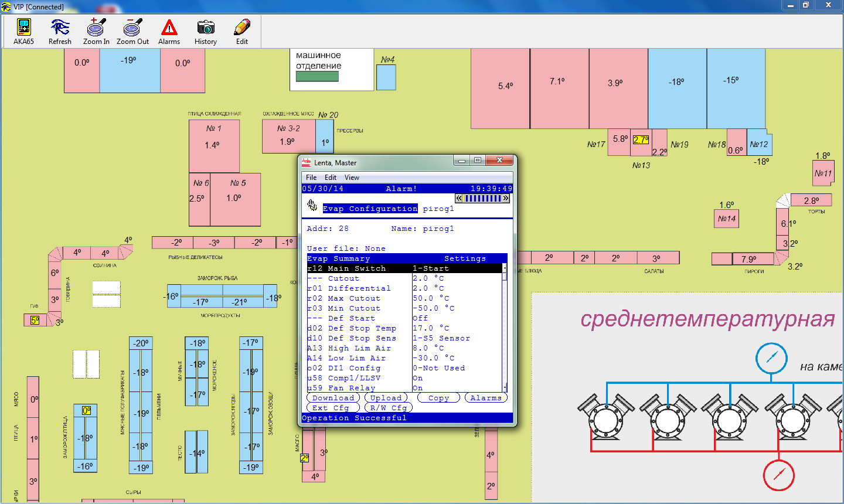Image resolution: width=844 pixels, height=504 pixels.
Task: Click the № 3-2 room showing 1.9°
Action: tap(288, 137)
